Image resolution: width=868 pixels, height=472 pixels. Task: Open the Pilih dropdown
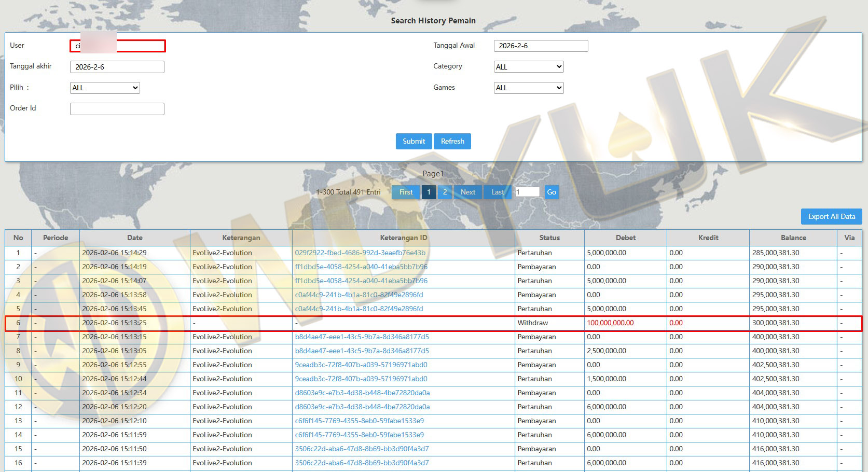[x=105, y=88]
